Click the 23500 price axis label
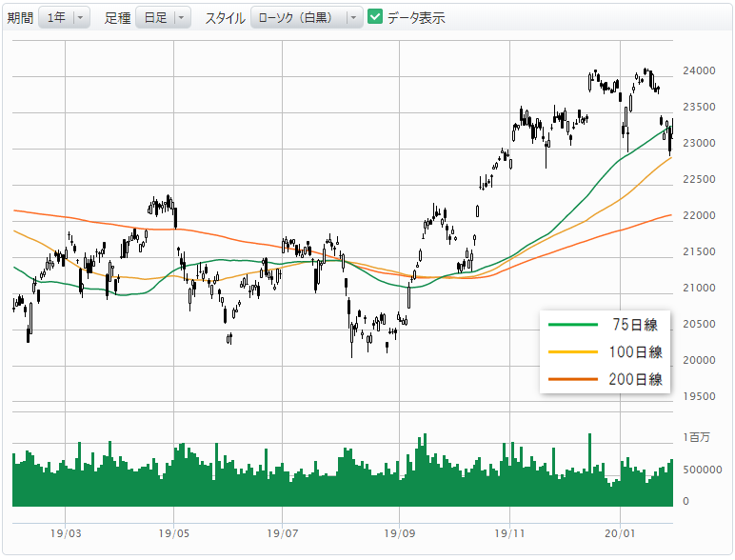Screen dimensions: 735x560 coord(699,107)
